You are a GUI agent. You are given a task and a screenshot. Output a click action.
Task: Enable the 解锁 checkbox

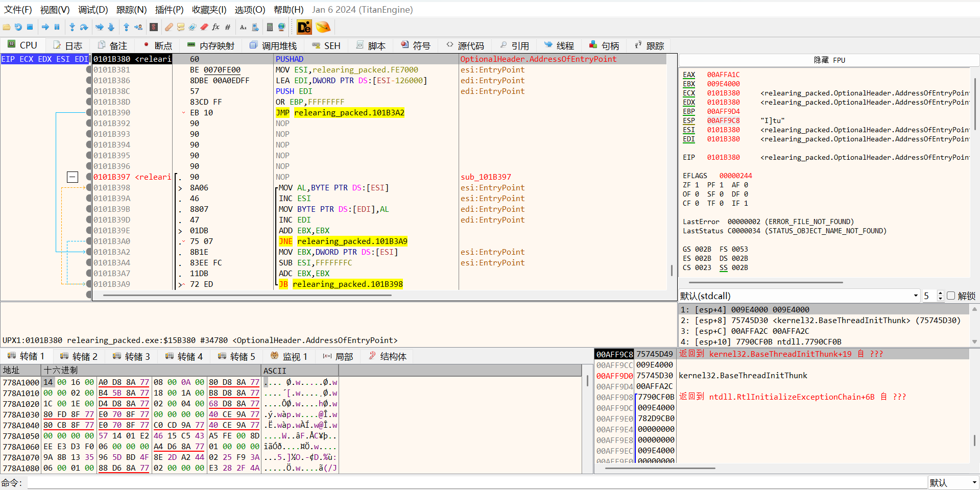[x=951, y=296]
